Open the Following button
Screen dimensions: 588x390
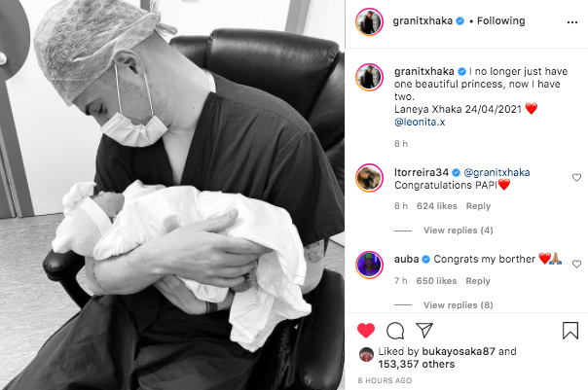point(500,21)
